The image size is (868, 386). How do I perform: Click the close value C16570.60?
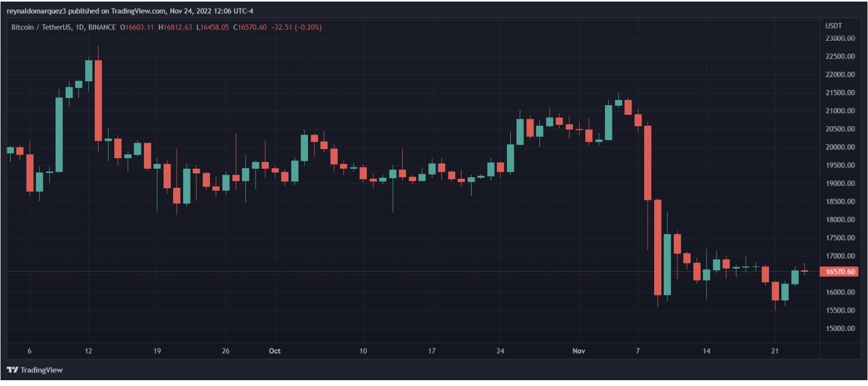(250, 27)
